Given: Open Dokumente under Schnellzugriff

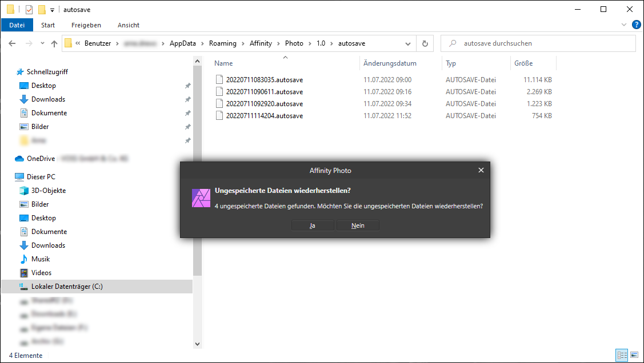Looking at the screenshot, I should pos(49,113).
